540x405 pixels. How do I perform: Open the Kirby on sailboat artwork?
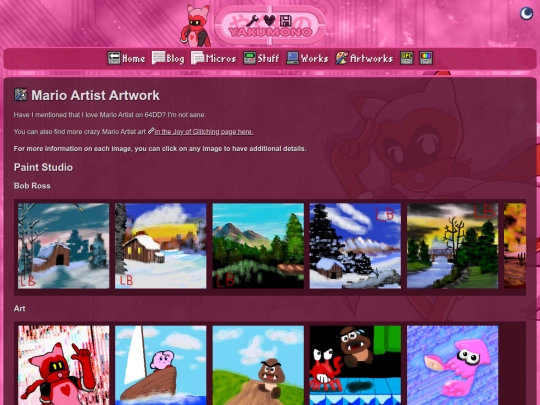coord(160,365)
